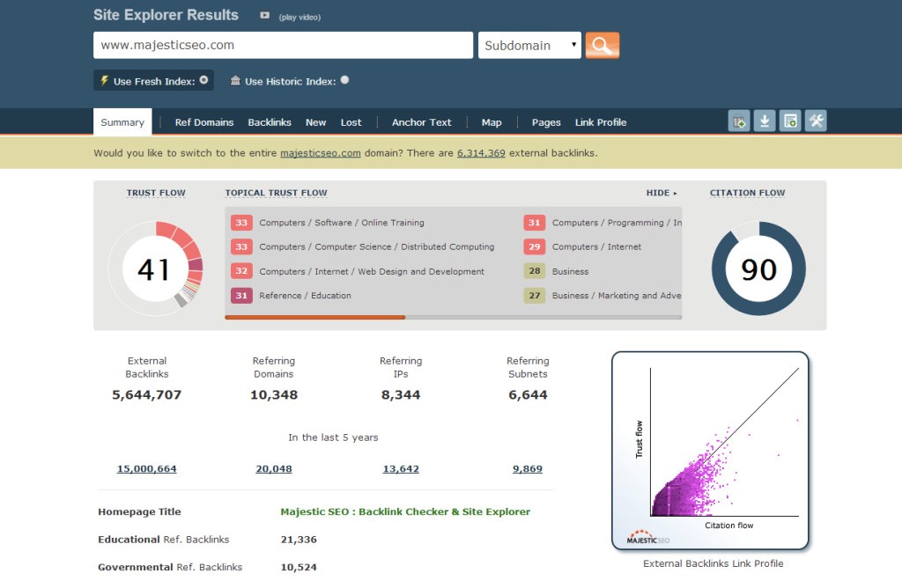Select the Business / Marketing topic
This screenshot has height=588, width=902.
pyautogui.click(x=617, y=296)
